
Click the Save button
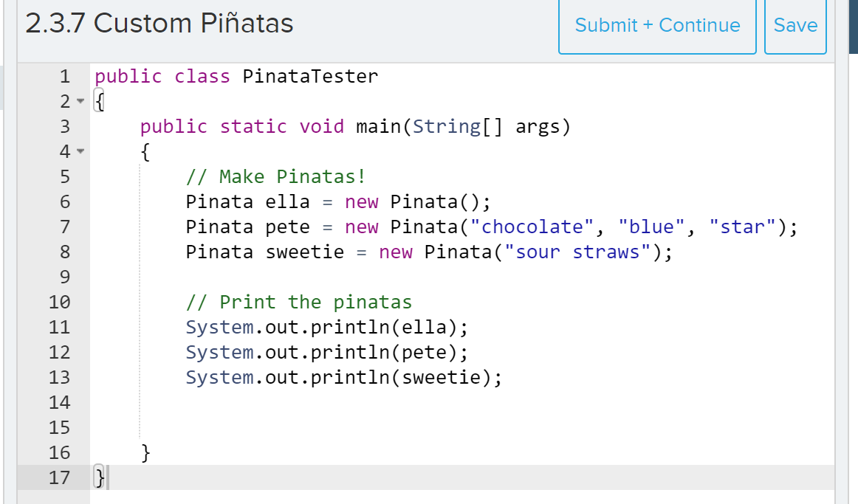[x=795, y=25]
